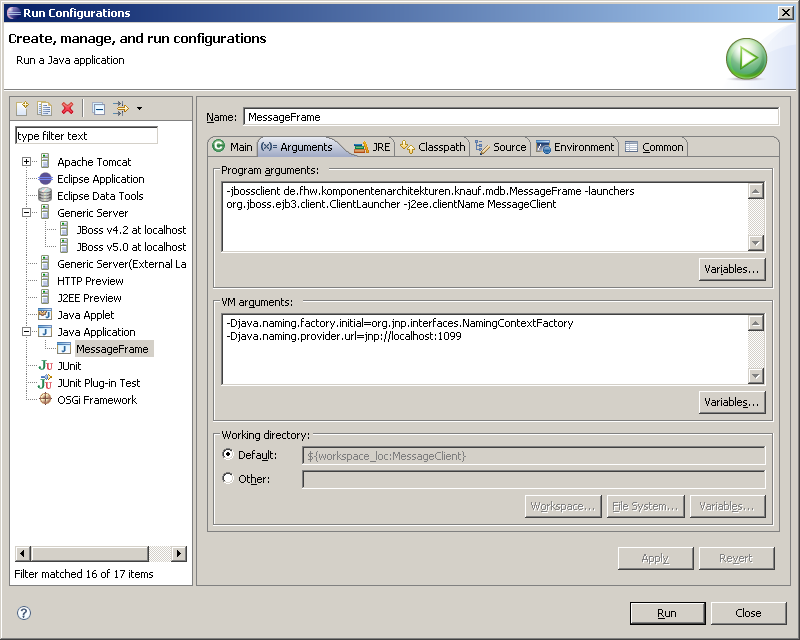Switch to the Source tab
The image size is (800, 640).
501,147
